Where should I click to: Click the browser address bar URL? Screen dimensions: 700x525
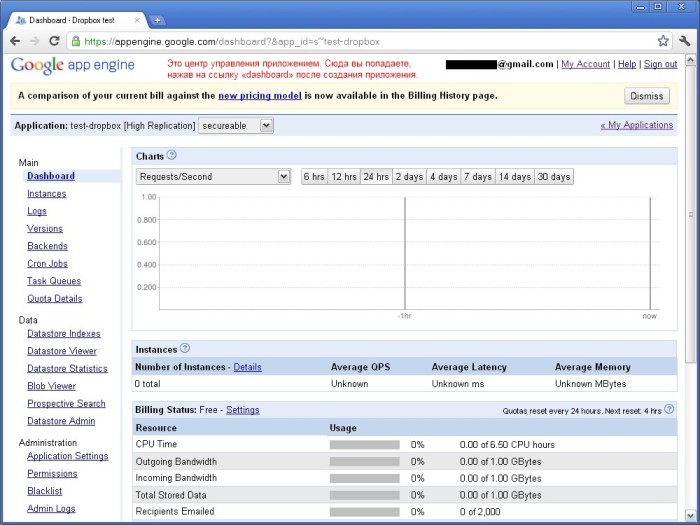232,42
